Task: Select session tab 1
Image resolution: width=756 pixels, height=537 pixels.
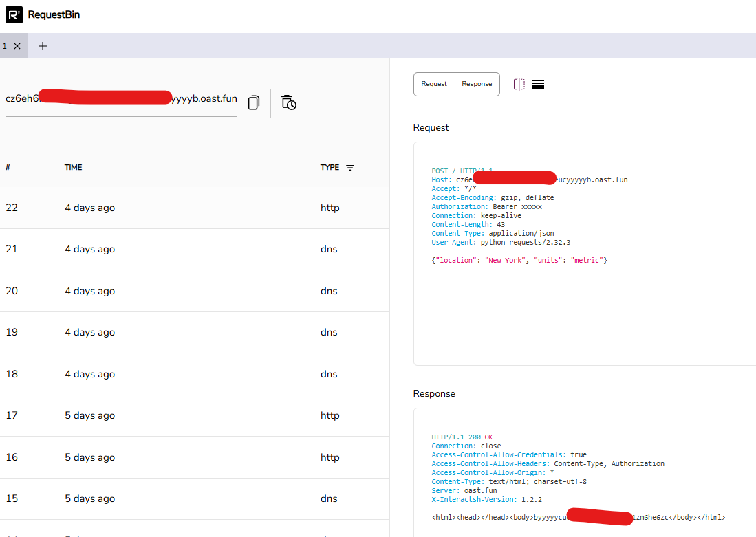Action: [7, 45]
